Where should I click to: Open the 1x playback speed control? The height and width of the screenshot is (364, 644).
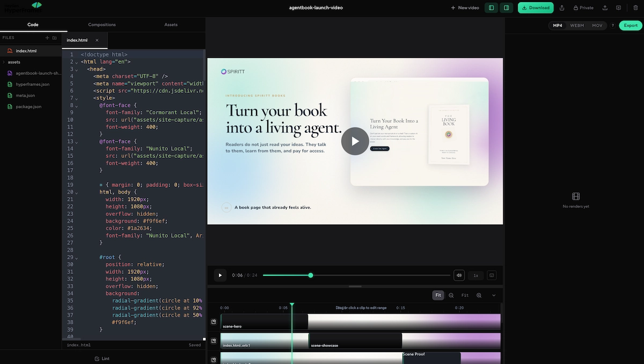pyautogui.click(x=475, y=275)
